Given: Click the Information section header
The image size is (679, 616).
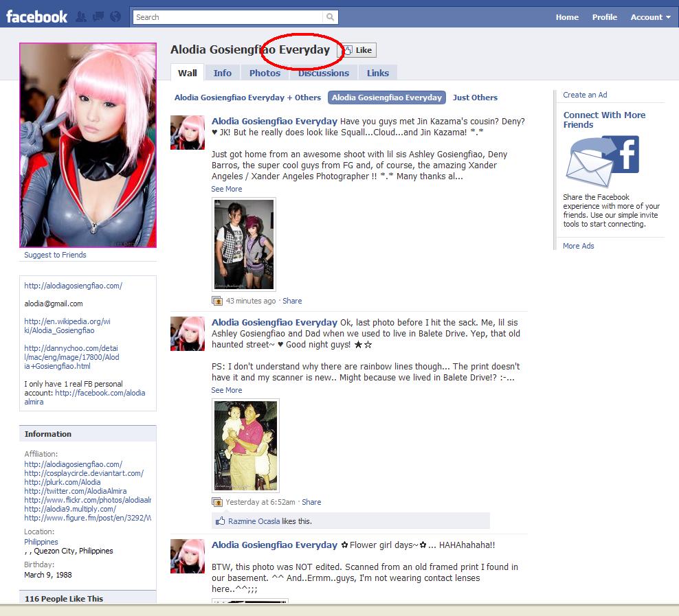Looking at the screenshot, I should [x=88, y=434].
